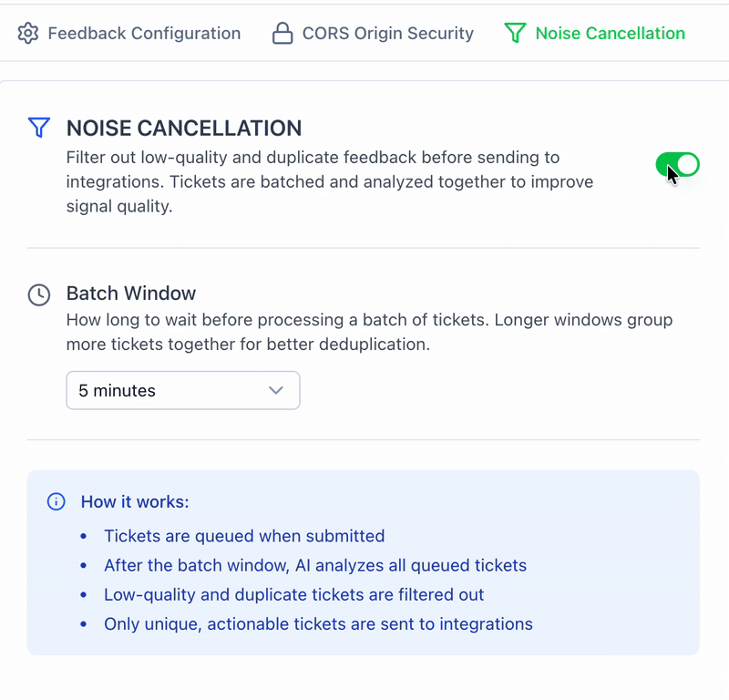Open the CORS Origin Security tab
The height and width of the screenshot is (700, 729).
tap(387, 34)
